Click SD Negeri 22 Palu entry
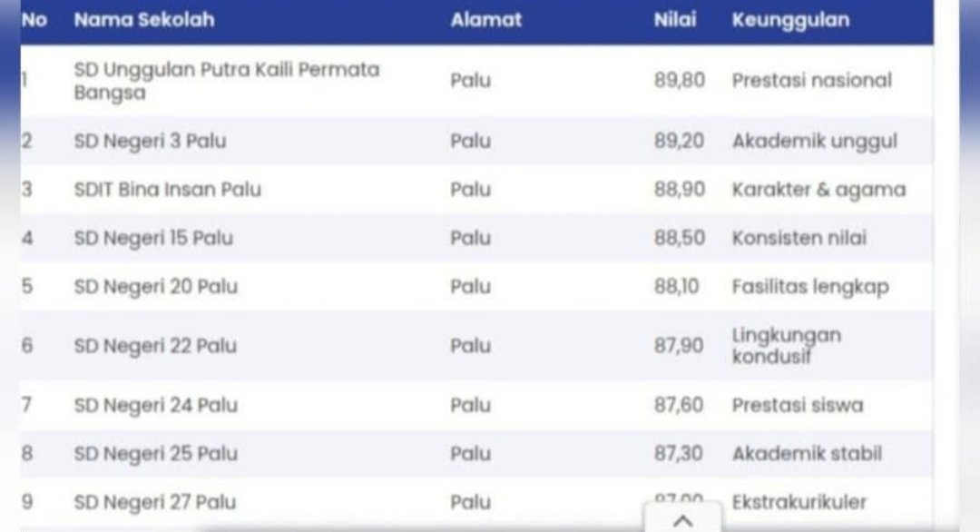The height and width of the screenshot is (532, 980). pos(155,346)
